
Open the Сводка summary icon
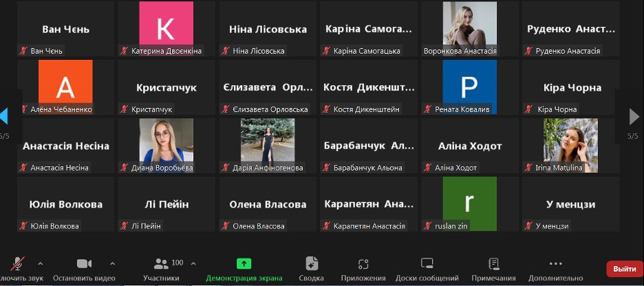click(x=312, y=263)
